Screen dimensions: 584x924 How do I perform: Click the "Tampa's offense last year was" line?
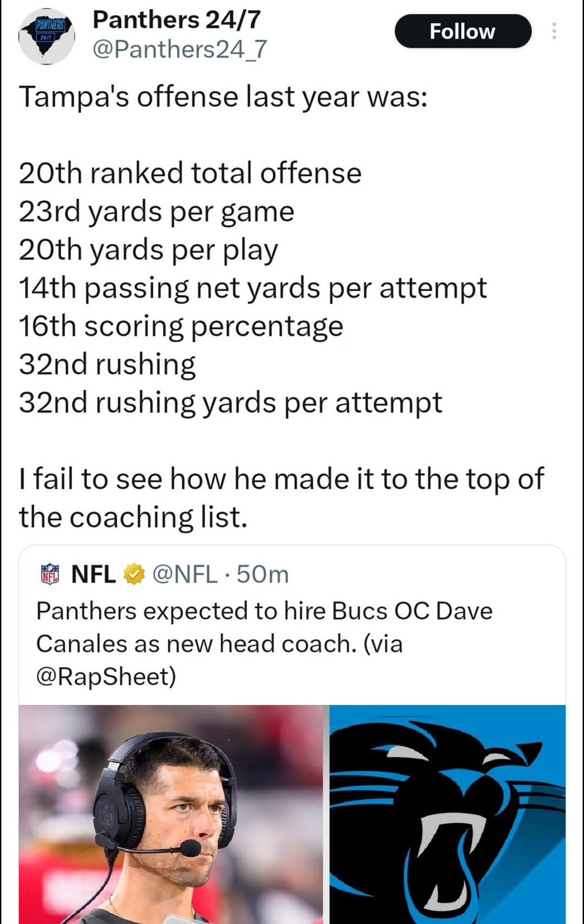coord(223,97)
